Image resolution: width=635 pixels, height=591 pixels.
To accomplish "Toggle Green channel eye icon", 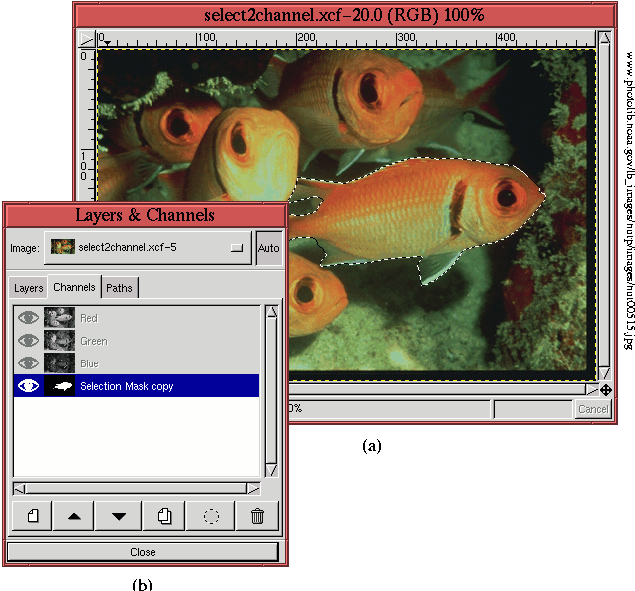I will [x=29, y=341].
